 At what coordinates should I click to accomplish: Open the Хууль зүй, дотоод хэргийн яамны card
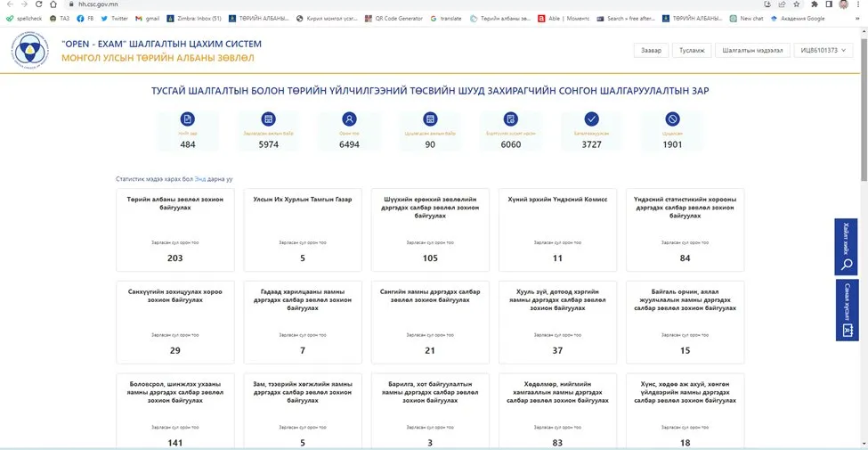(x=557, y=323)
